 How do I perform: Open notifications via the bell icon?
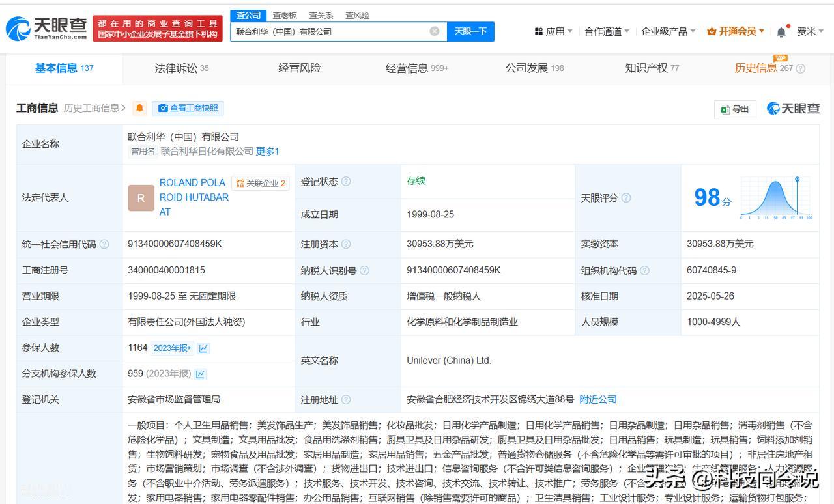pos(781,32)
